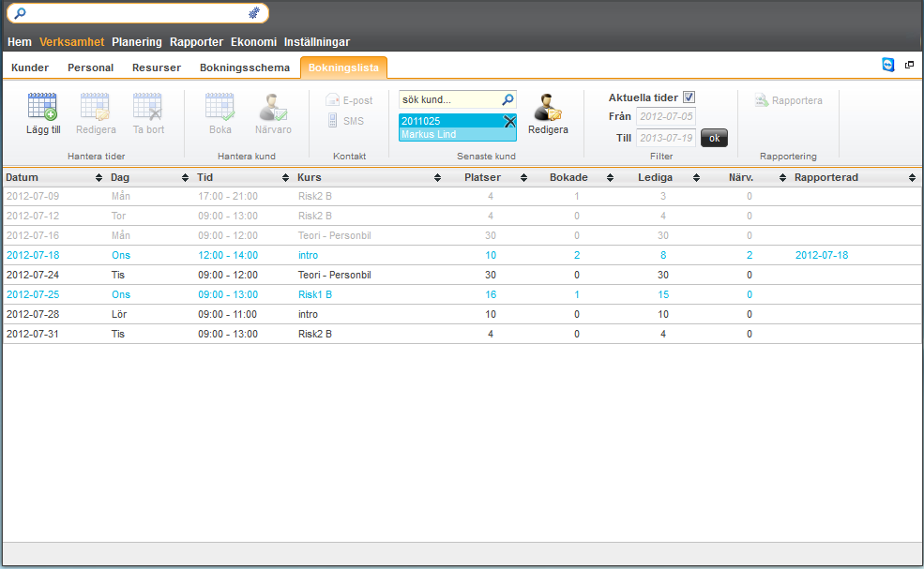This screenshot has height=569, width=924.
Task: Select row dated 2012-07-12
Action: tap(462, 216)
